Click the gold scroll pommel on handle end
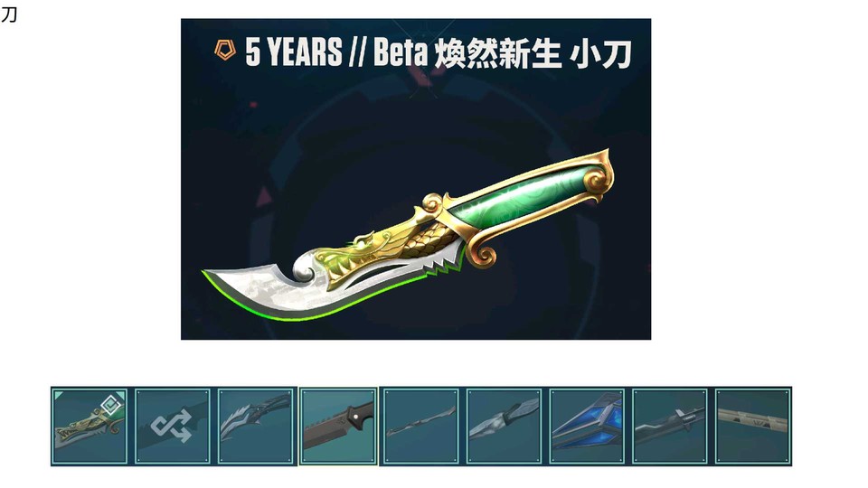The height and width of the screenshot is (488, 868). coord(599,174)
